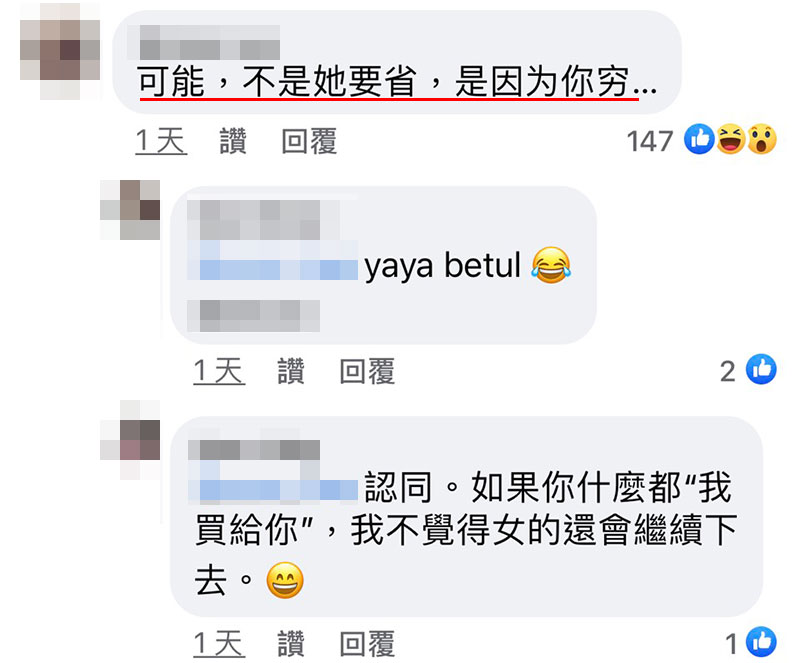
Task: Click the tagged name before yaya betul
Action: tap(273, 260)
